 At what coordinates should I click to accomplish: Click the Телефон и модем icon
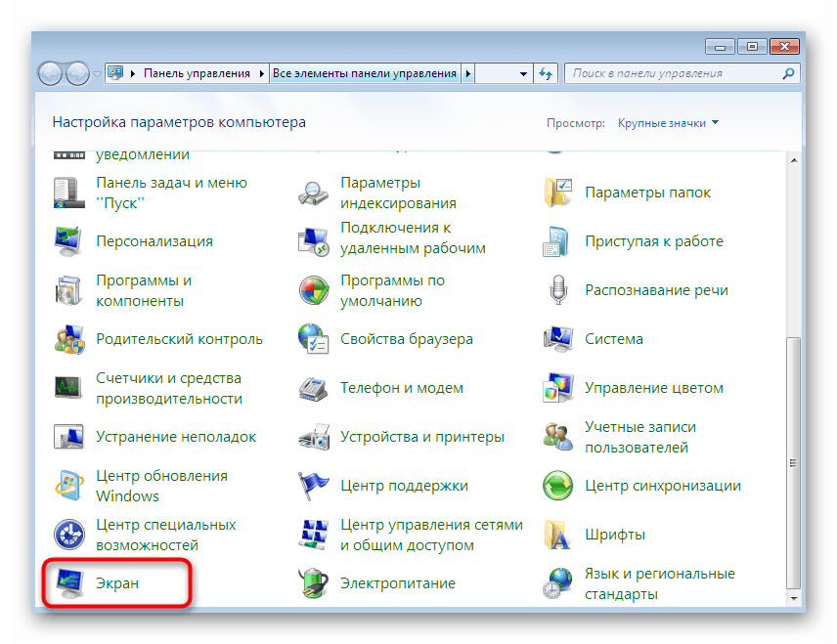tap(313, 388)
